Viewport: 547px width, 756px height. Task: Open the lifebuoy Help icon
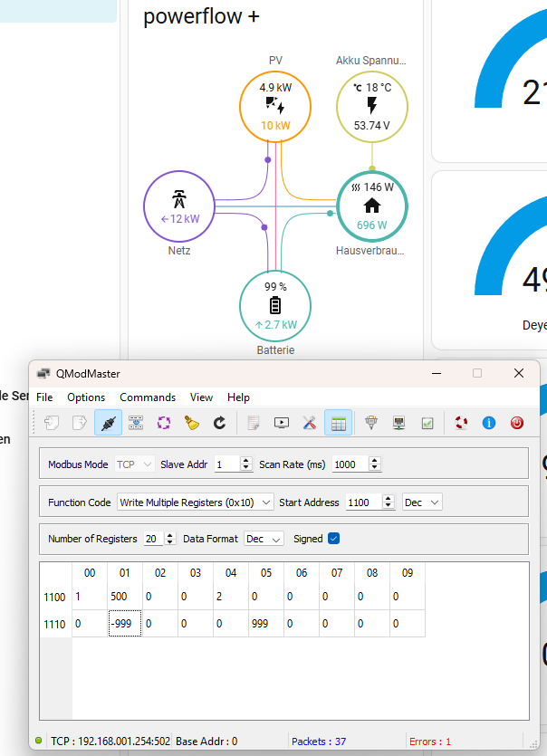coord(461,423)
